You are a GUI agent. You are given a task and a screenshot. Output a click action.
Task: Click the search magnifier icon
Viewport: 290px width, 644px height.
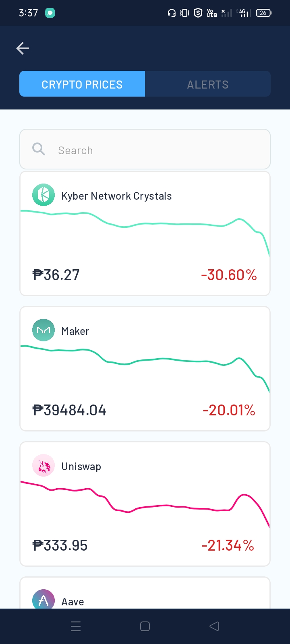pyautogui.click(x=39, y=149)
